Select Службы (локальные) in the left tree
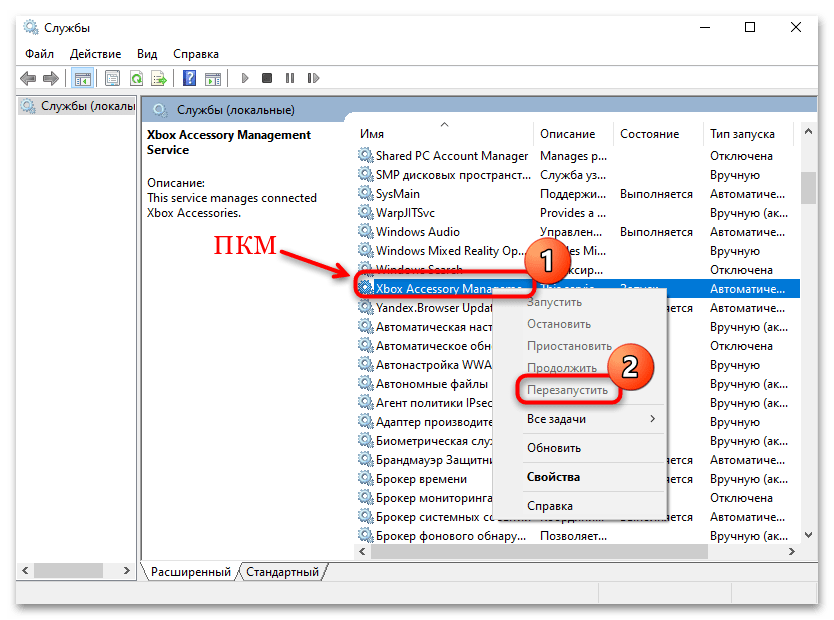834x620 pixels. (x=78, y=106)
